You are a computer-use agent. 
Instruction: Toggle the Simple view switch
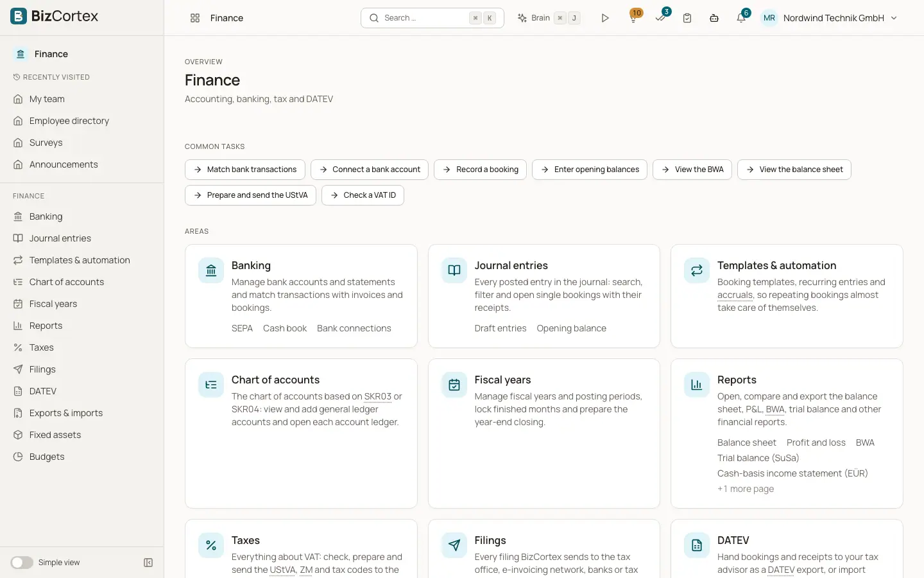pyautogui.click(x=22, y=563)
